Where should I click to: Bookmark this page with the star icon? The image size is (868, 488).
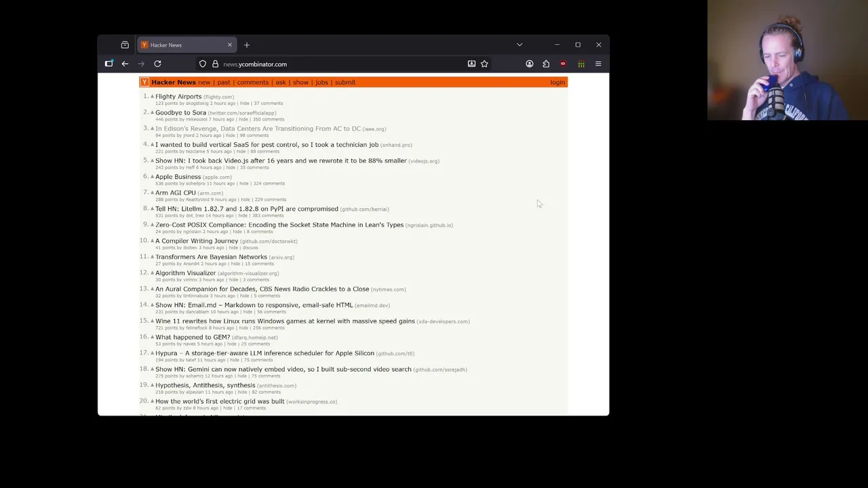coord(484,64)
